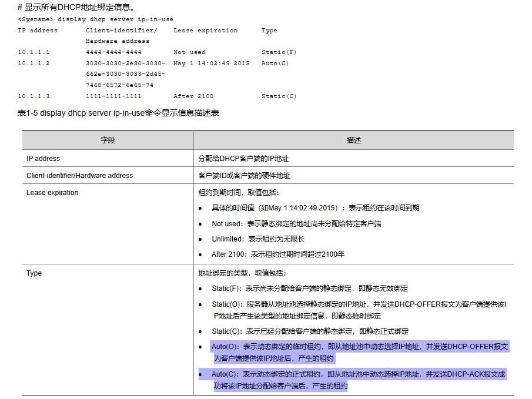Click the Client-identifier/Hardware address table cell
The width and height of the screenshot is (532, 399).
(79, 176)
